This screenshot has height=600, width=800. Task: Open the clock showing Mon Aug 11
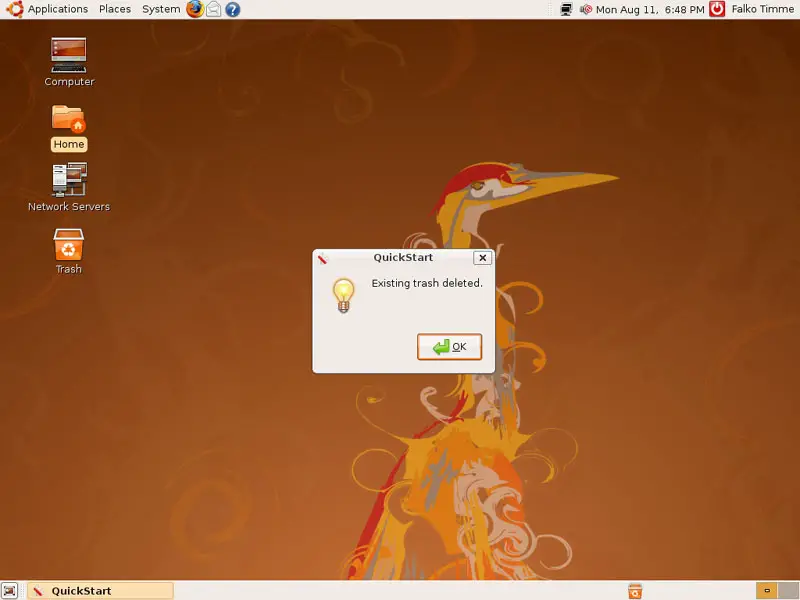(x=650, y=9)
